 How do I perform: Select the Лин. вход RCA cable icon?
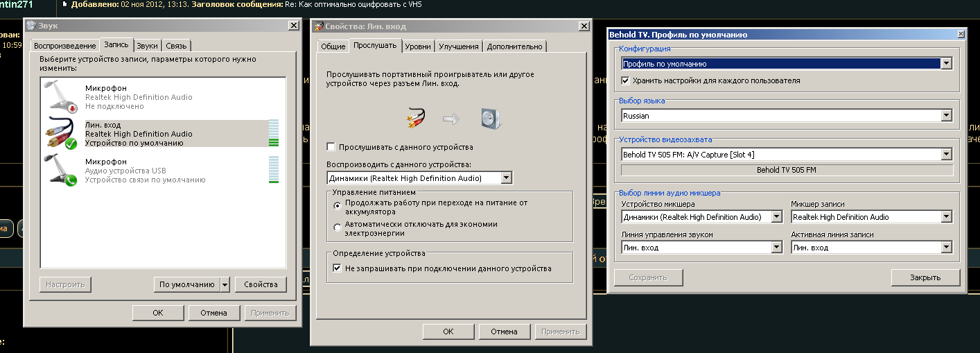(x=60, y=133)
